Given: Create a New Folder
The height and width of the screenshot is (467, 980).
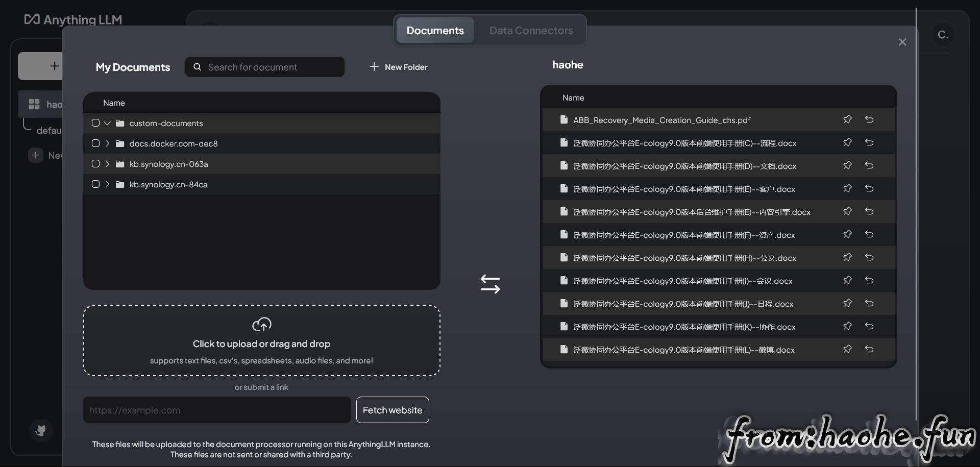Looking at the screenshot, I should click(399, 67).
